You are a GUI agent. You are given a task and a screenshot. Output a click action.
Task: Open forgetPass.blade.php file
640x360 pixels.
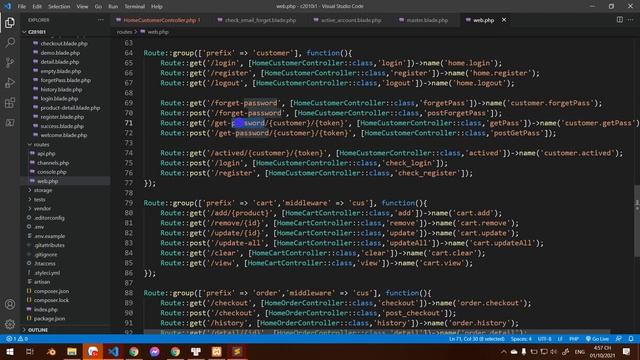pyautogui.click(x=65, y=80)
